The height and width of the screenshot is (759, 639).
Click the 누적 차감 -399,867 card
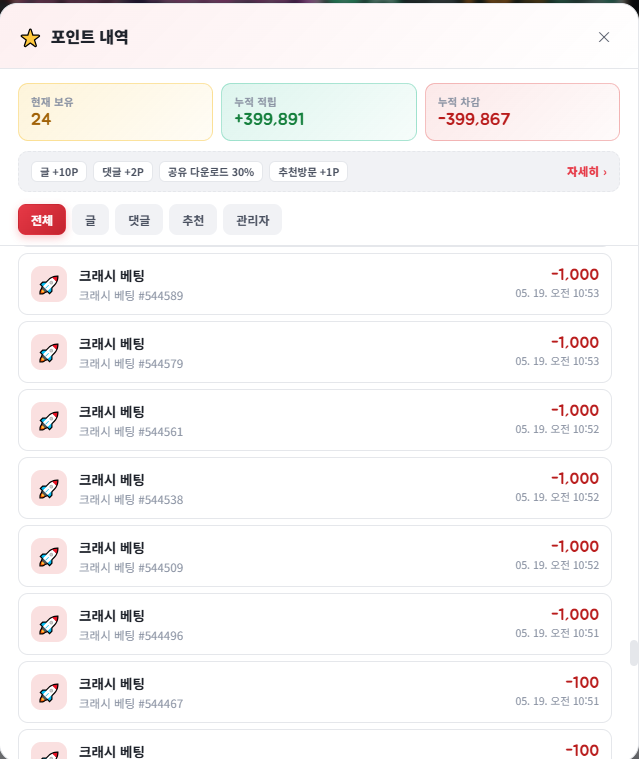click(522, 112)
